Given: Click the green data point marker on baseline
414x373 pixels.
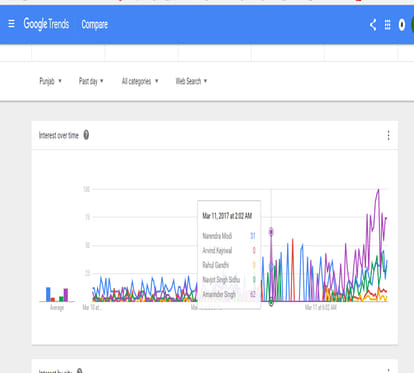Looking at the screenshot, I should pos(271,302).
